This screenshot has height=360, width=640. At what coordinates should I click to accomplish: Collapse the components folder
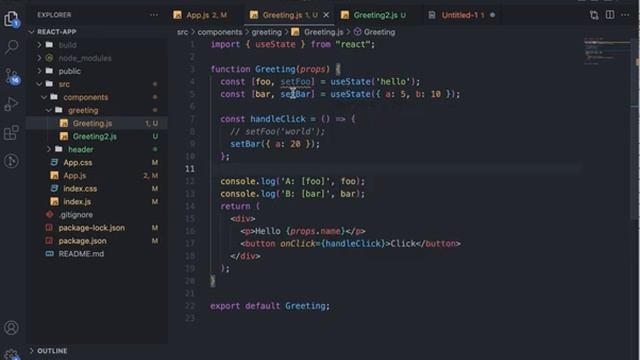click(86, 97)
